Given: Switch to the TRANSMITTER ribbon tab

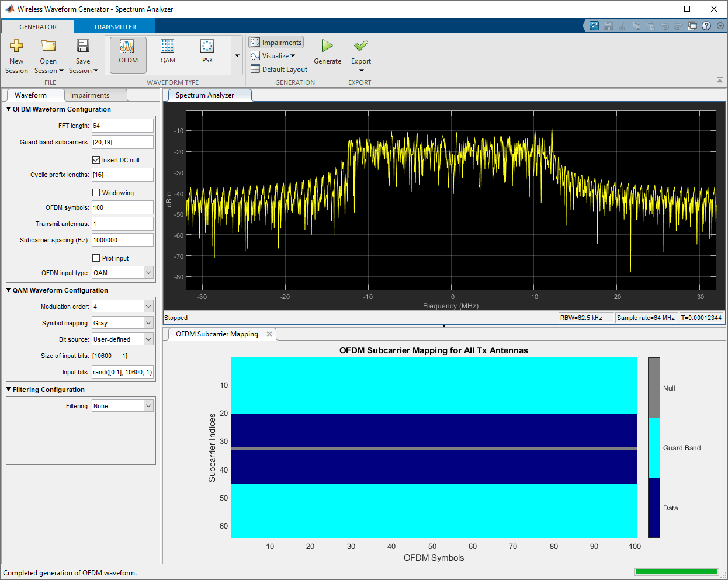Looking at the screenshot, I should click(x=115, y=27).
